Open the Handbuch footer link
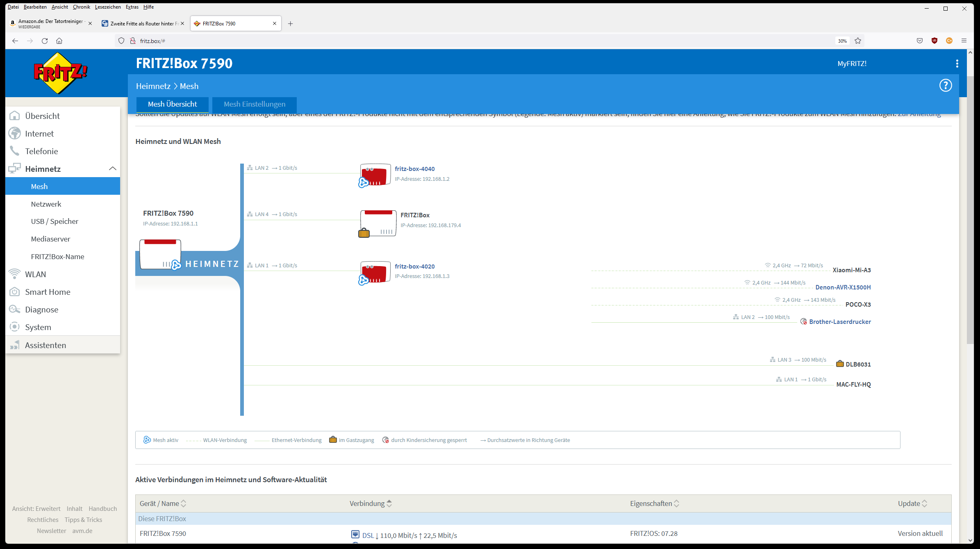The height and width of the screenshot is (549, 980). (103, 509)
